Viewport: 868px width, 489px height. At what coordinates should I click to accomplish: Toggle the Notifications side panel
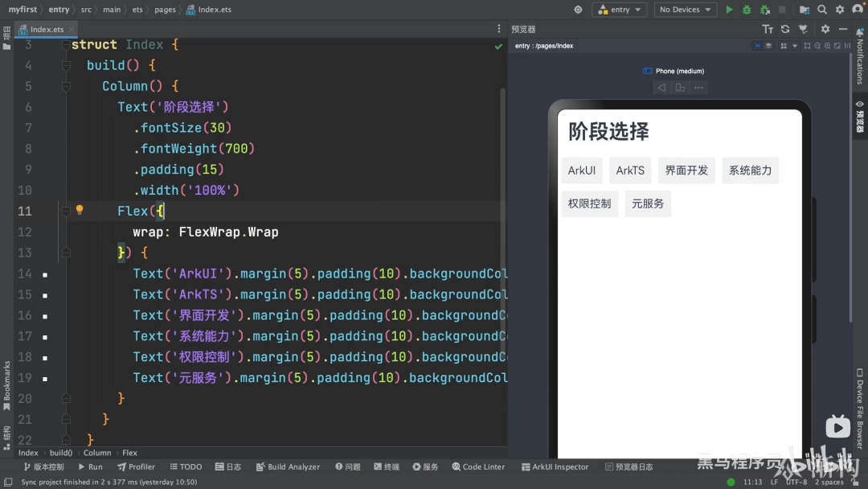coord(860,56)
